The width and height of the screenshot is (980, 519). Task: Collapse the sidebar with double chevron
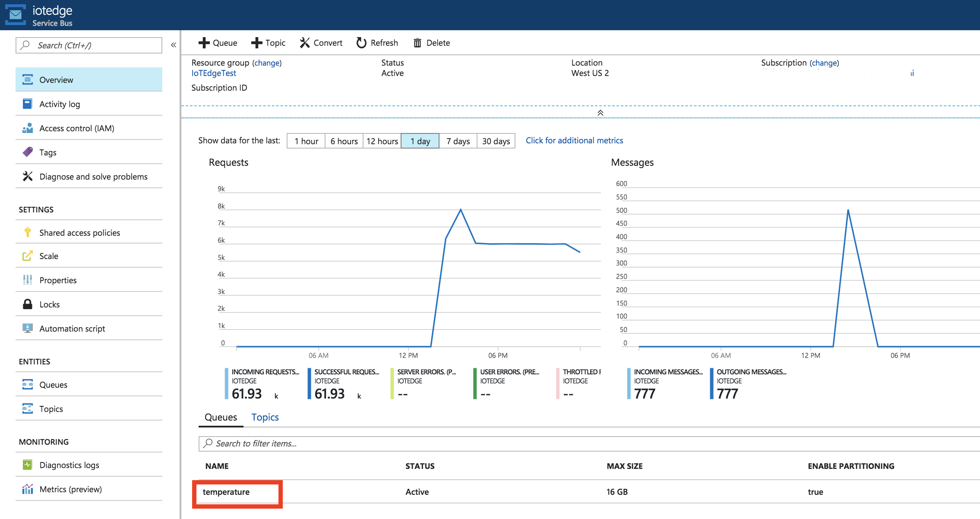point(174,45)
